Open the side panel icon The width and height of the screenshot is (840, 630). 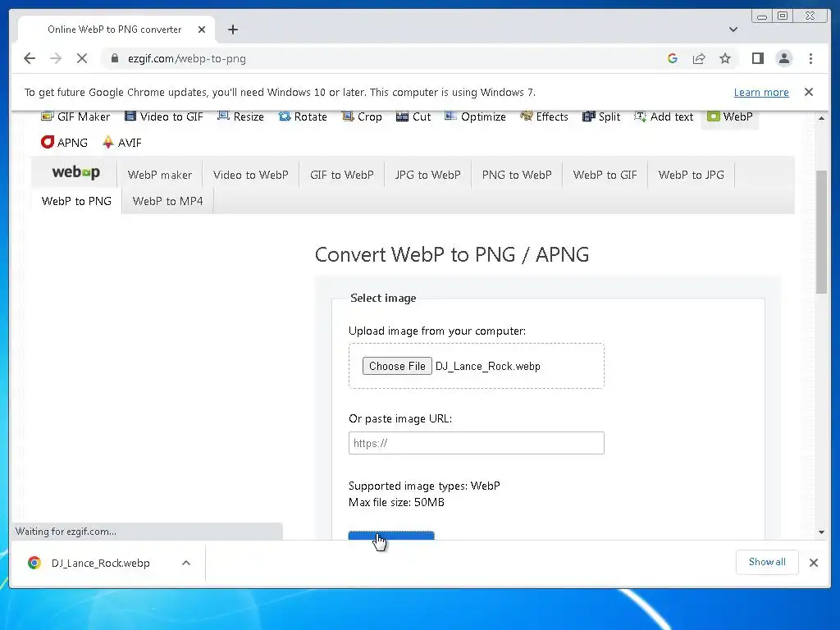tap(757, 58)
